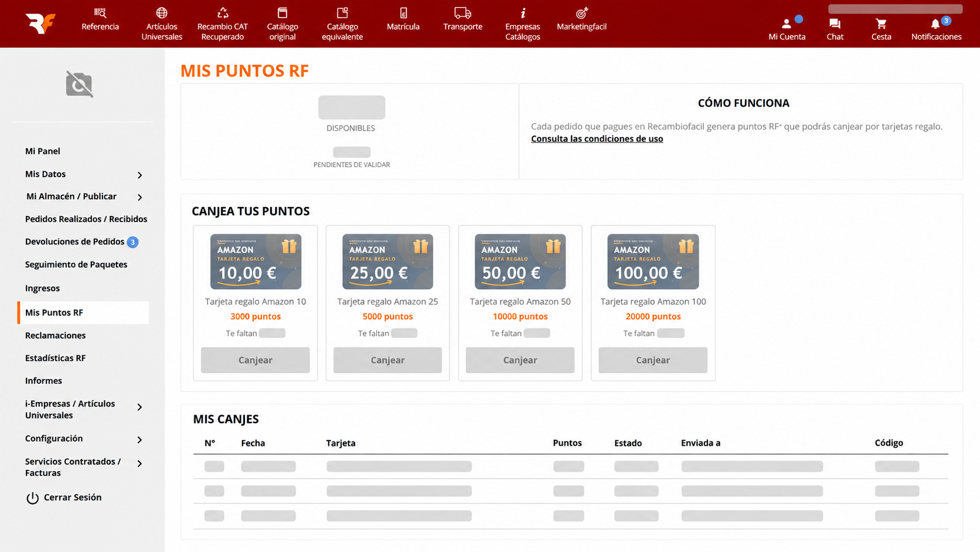The image size is (980, 552).
Task: Open Mi Cuenta user icon
Action: coord(787,24)
